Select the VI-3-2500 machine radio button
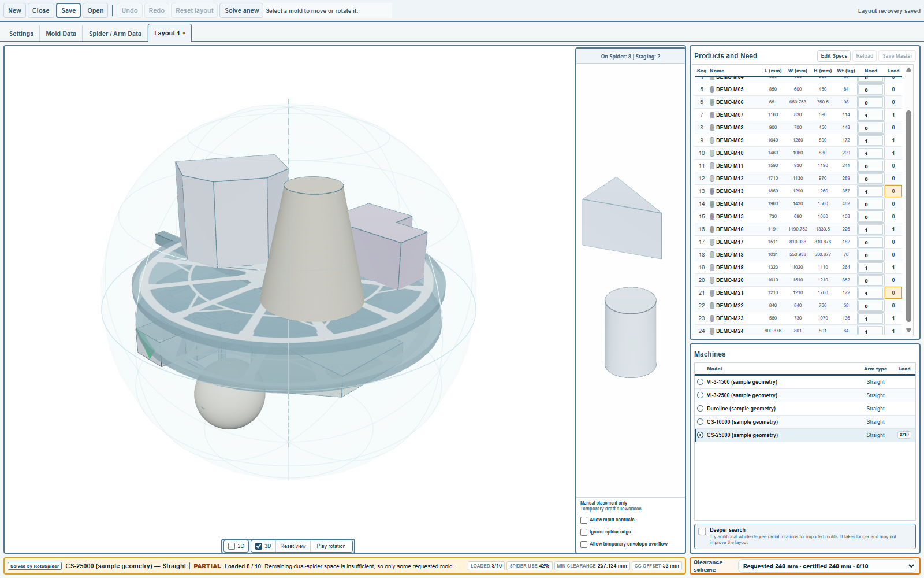Image resolution: width=924 pixels, height=578 pixels. coord(701,395)
